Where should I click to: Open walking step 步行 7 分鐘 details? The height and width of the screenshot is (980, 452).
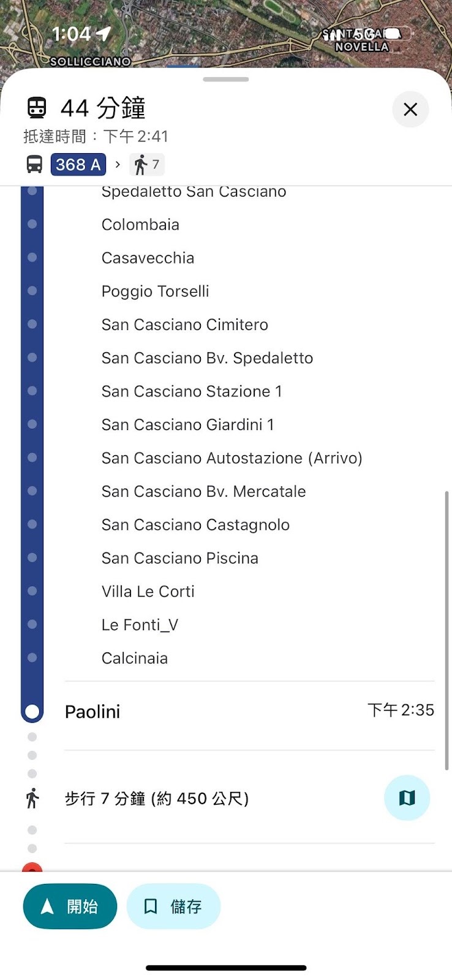[157, 799]
